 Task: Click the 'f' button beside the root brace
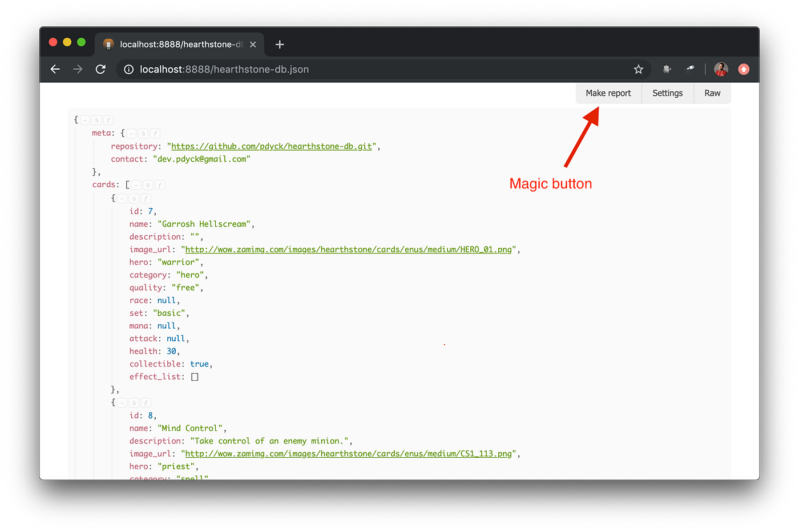(x=108, y=120)
